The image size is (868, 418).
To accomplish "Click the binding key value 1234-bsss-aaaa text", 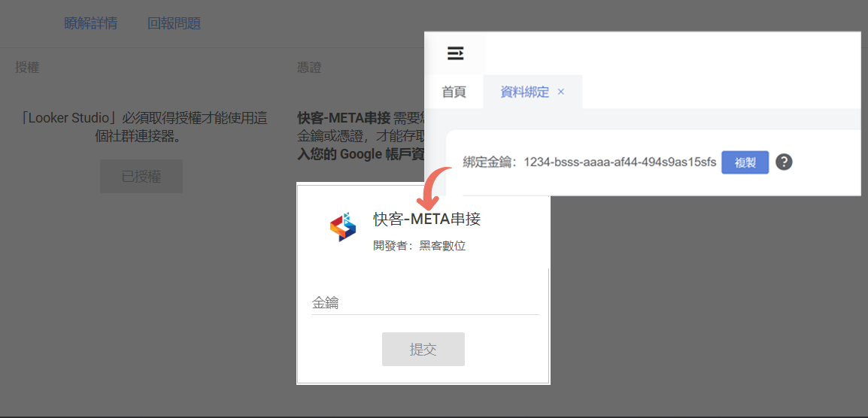I will tap(620, 162).
